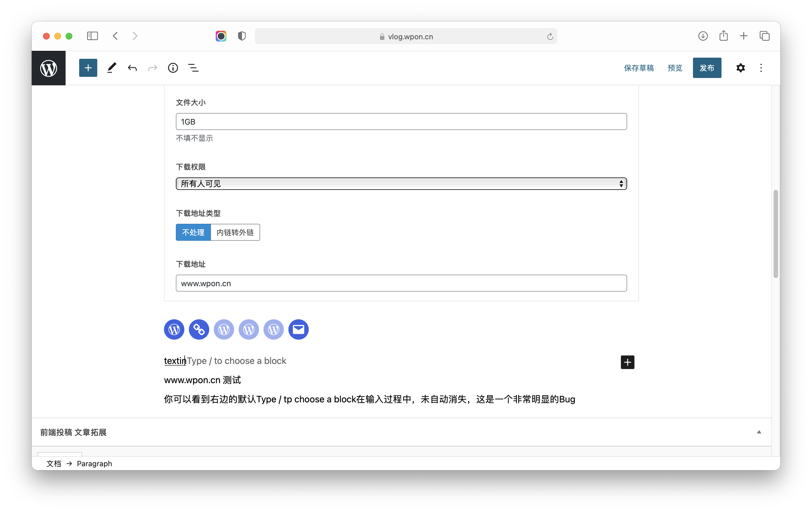The width and height of the screenshot is (812, 512).
Task: Open Safari downloads icon
Action: click(703, 36)
